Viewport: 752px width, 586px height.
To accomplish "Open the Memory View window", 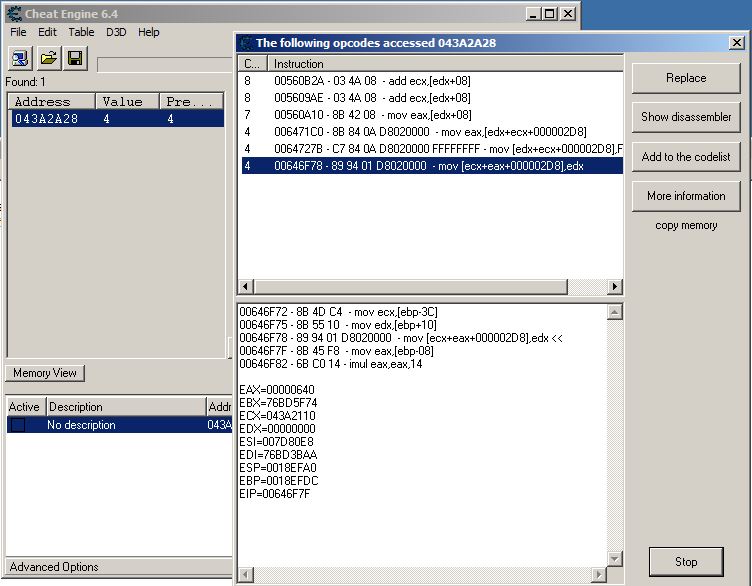I will [45, 373].
